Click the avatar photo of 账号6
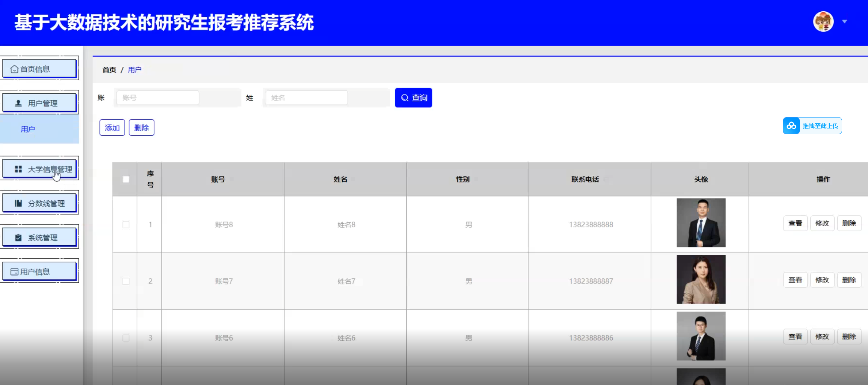 coord(701,336)
